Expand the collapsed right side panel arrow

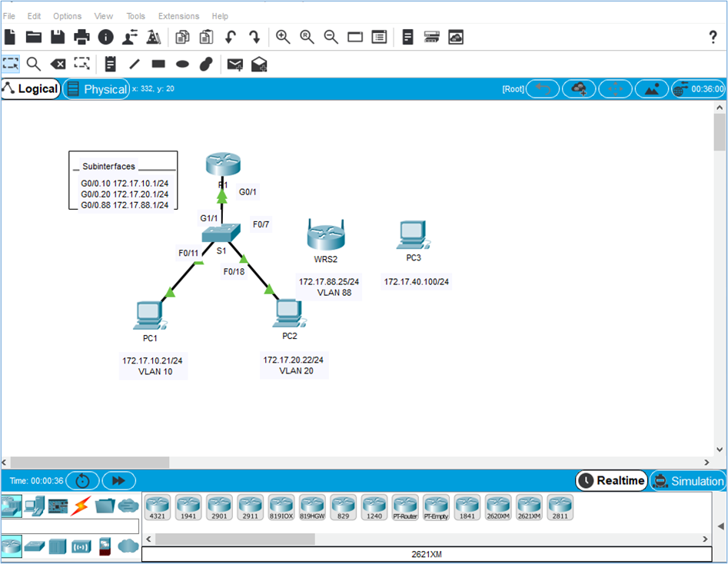pos(720,526)
